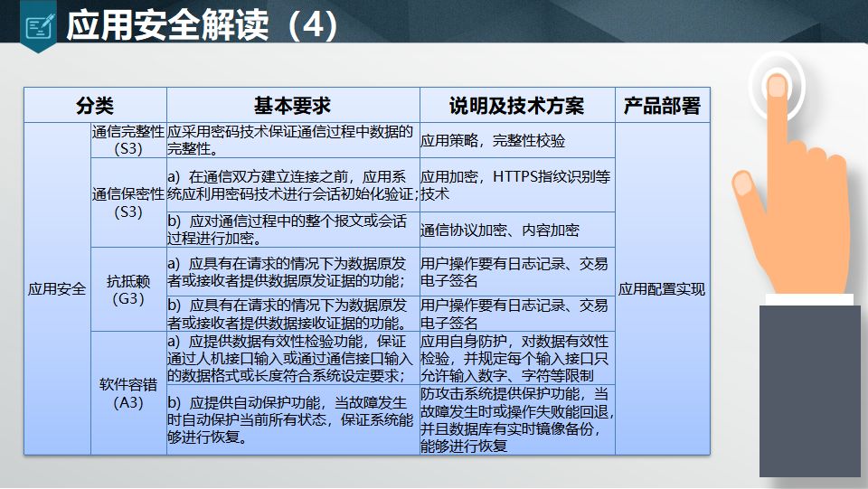Click the requirement about 数据原发证据的功能
This screenshot has height=489, width=868.
click(x=293, y=271)
